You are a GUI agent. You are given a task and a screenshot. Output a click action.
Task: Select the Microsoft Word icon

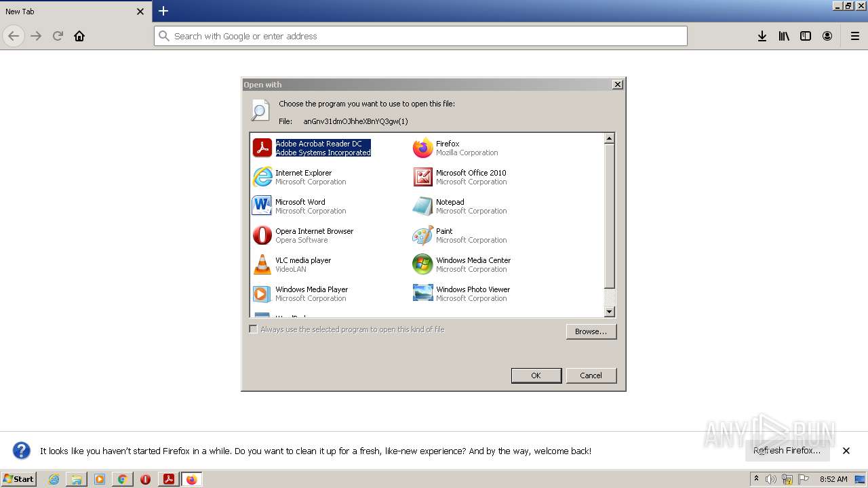(x=262, y=206)
